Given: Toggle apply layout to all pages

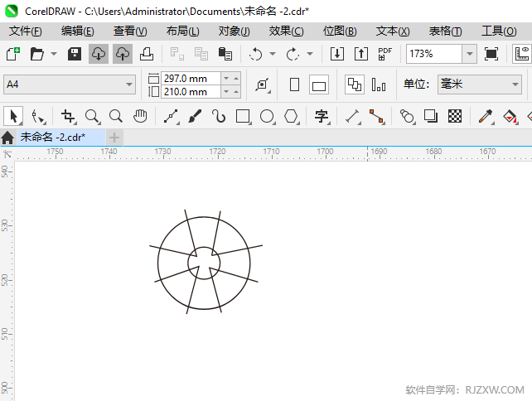Looking at the screenshot, I should pyautogui.click(x=355, y=85).
